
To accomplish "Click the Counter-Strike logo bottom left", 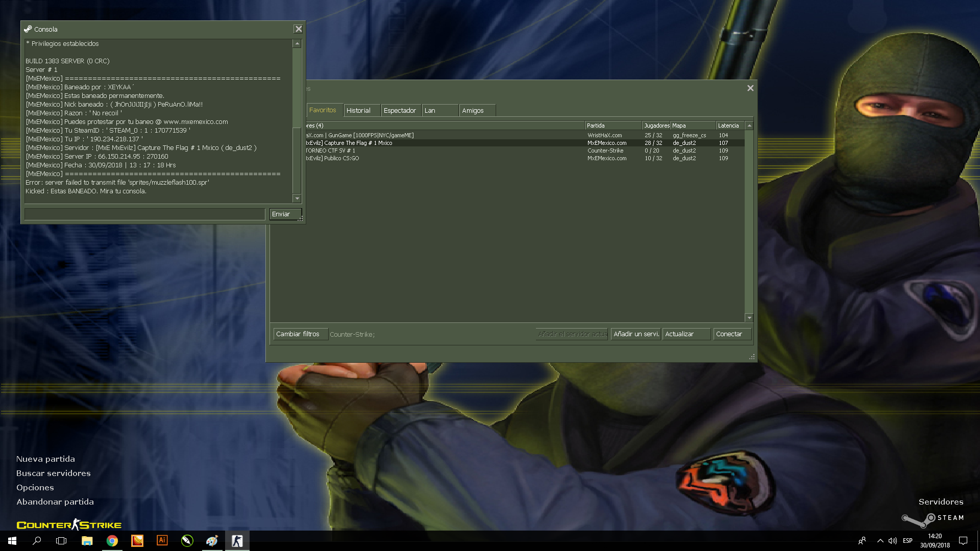I will click(x=69, y=524).
